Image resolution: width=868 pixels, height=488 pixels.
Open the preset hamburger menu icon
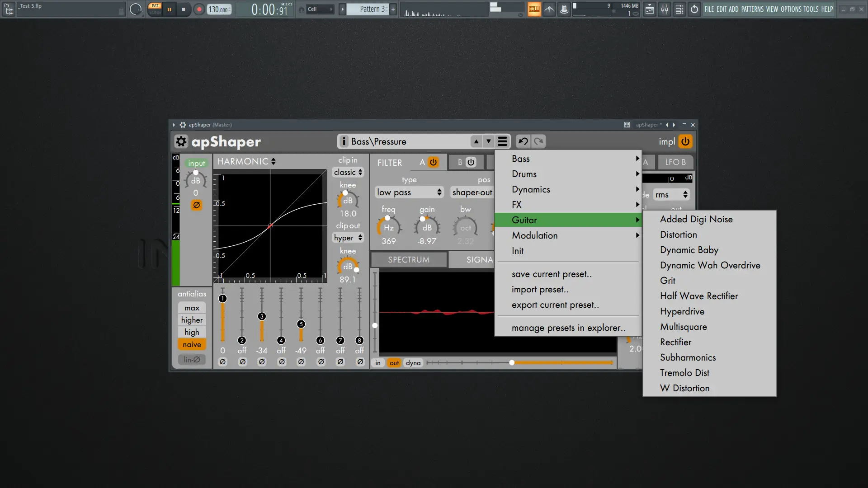click(x=502, y=141)
